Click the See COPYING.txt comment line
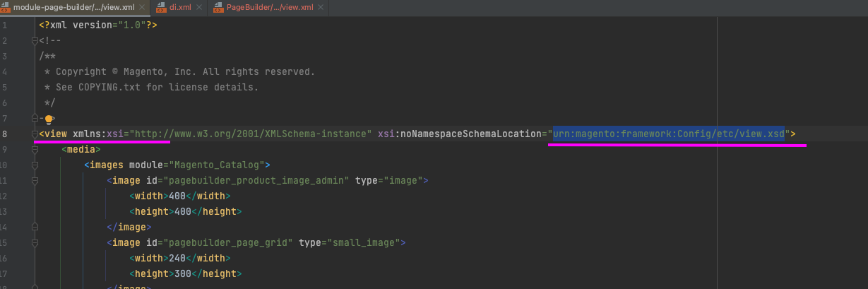The width and height of the screenshot is (868, 289). [x=151, y=87]
